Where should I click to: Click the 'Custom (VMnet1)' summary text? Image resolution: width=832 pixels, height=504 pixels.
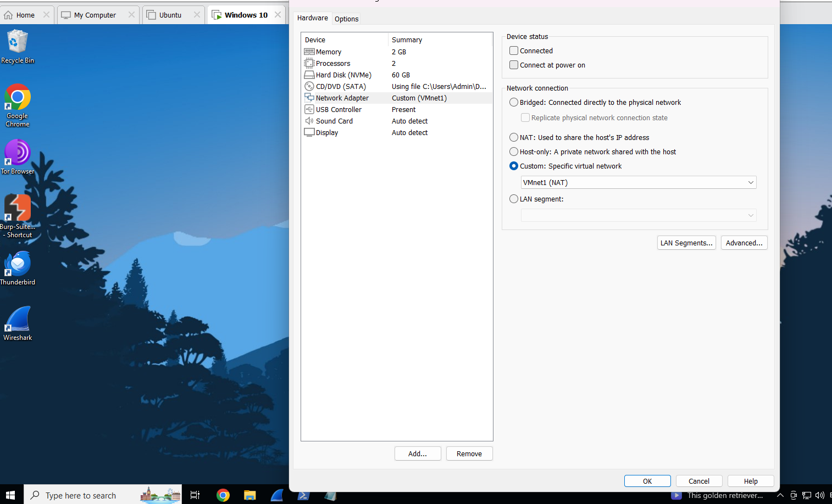(419, 98)
